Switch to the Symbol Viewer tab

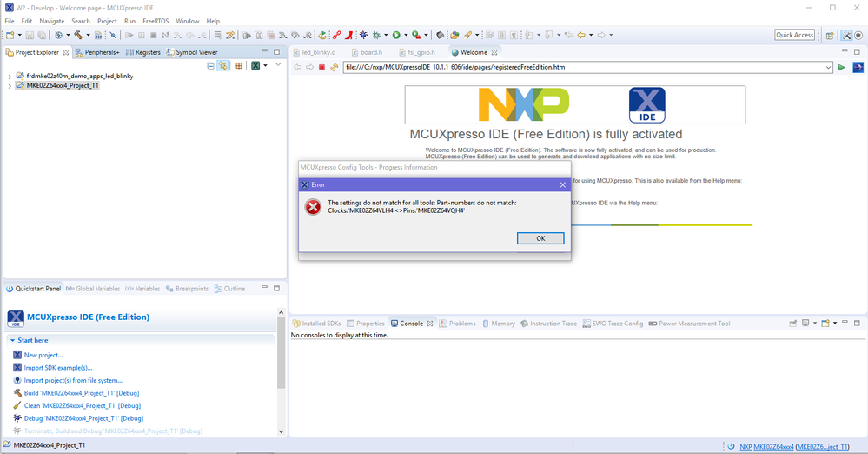pyautogui.click(x=192, y=52)
